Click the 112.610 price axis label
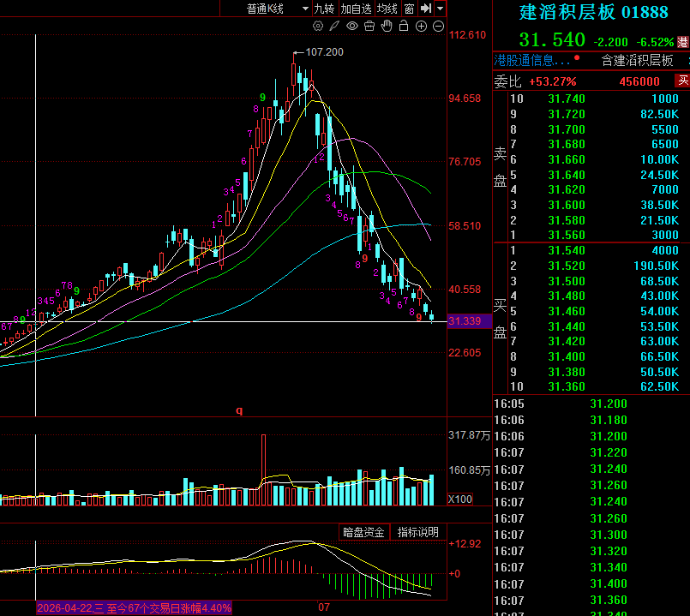 (x=467, y=35)
